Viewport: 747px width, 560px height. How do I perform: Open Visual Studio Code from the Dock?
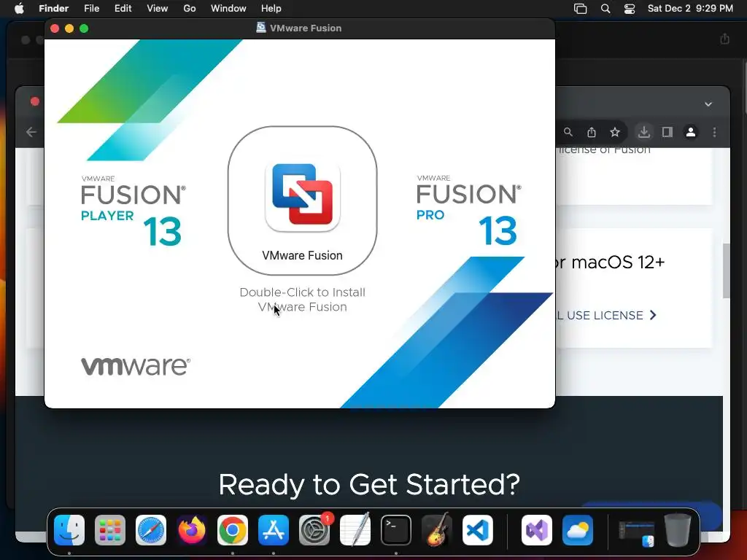pos(477,530)
